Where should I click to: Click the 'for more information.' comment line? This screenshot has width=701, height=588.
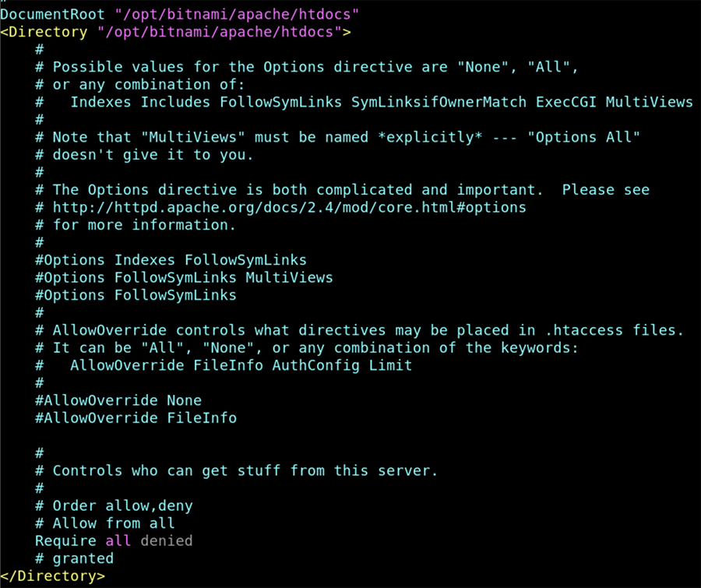144,225
